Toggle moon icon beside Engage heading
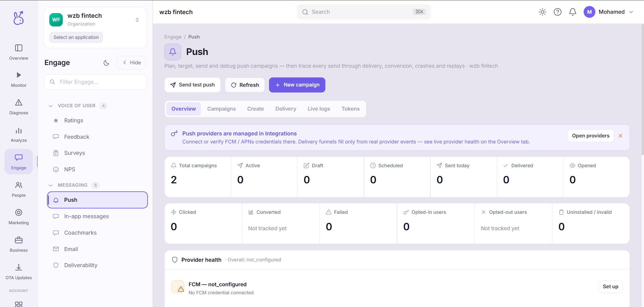This screenshot has height=307, width=644. coord(106,63)
